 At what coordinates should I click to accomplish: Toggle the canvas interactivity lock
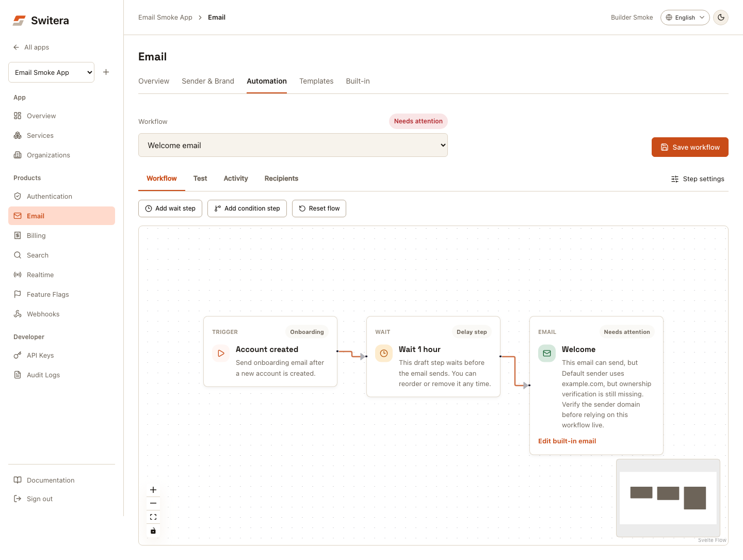153,531
